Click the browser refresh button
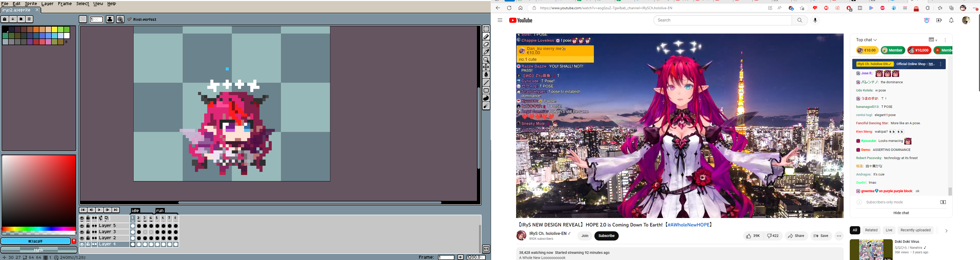Viewport: 980px width, 260px height. pos(509,8)
